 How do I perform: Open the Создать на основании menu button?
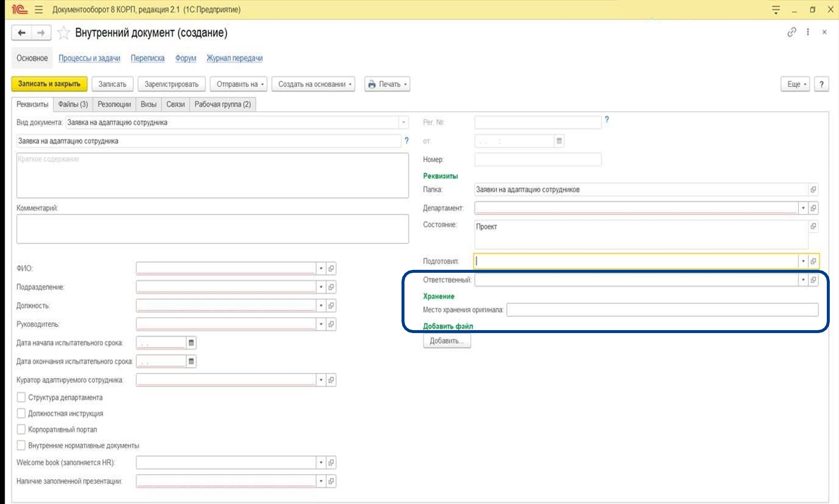[x=313, y=84]
